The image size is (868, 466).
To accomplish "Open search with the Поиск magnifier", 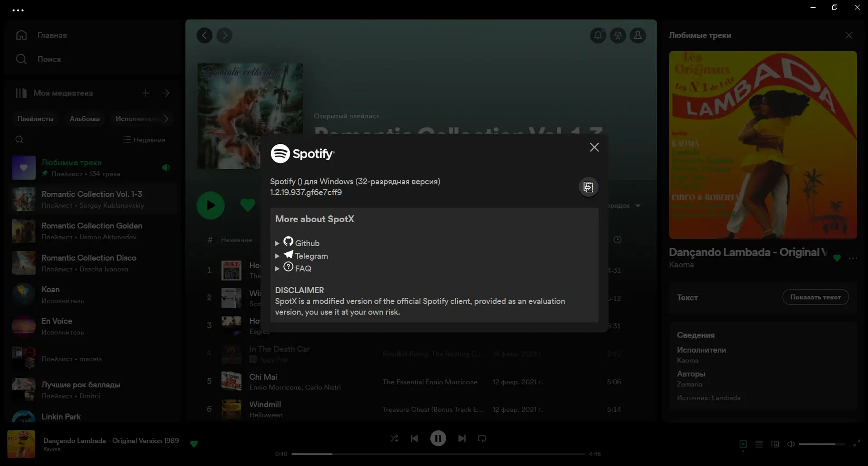I will tap(22, 59).
